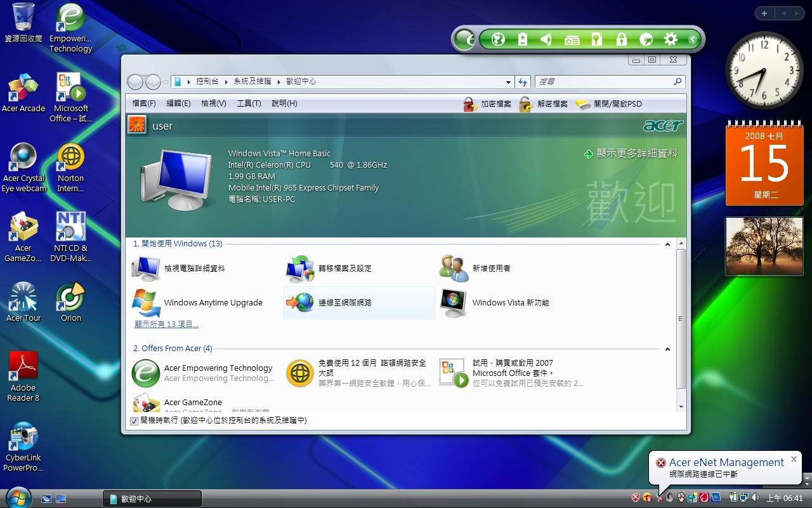The image size is (812, 508).
Task: Open recent pages dropdown beside navigation buttons
Action: click(x=166, y=82)
